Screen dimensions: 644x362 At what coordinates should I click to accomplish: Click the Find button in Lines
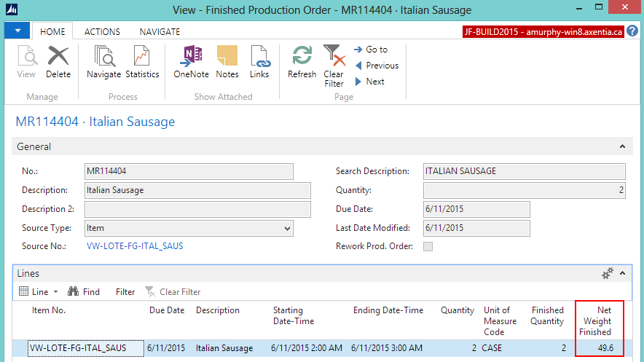(84, 292)
